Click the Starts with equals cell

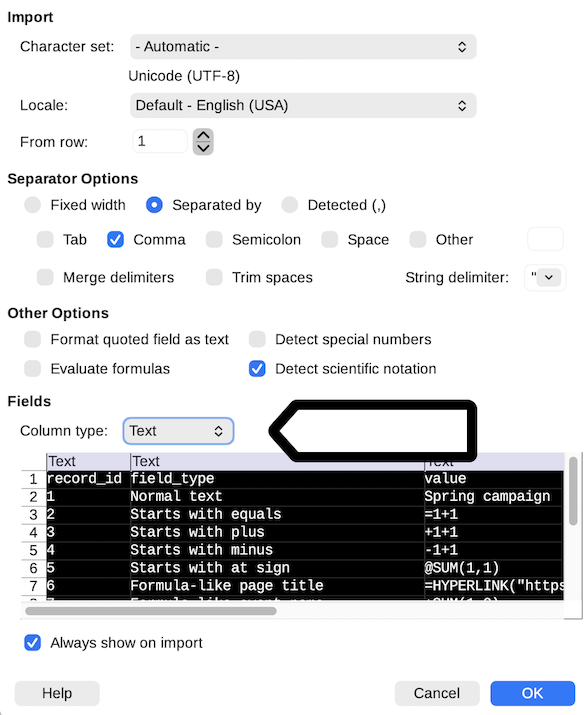[x=277, y=514]
